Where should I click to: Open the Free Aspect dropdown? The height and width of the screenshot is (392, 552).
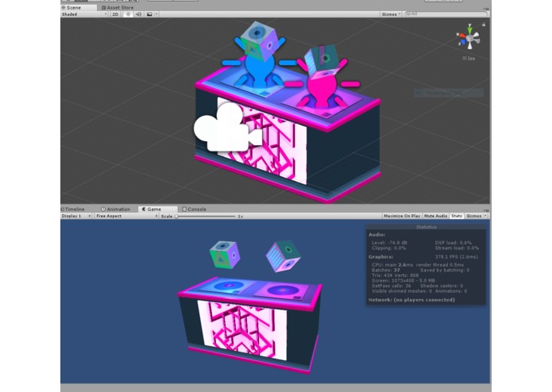[127, 216]
